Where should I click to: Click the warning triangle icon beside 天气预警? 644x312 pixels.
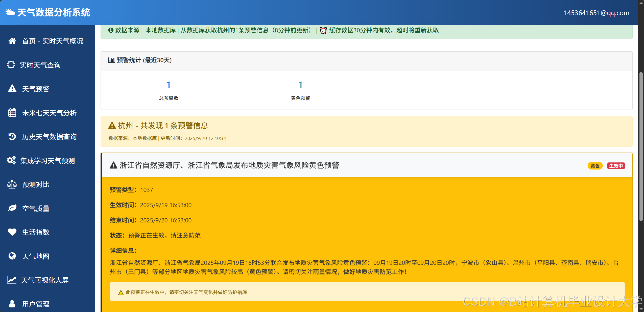(12, 89)
